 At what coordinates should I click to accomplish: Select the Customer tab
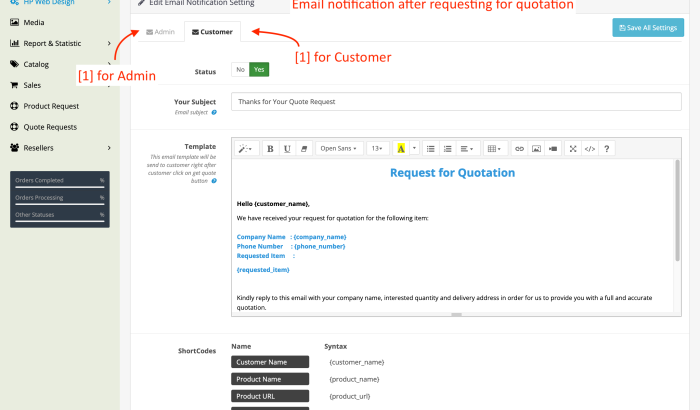[212, 32]
